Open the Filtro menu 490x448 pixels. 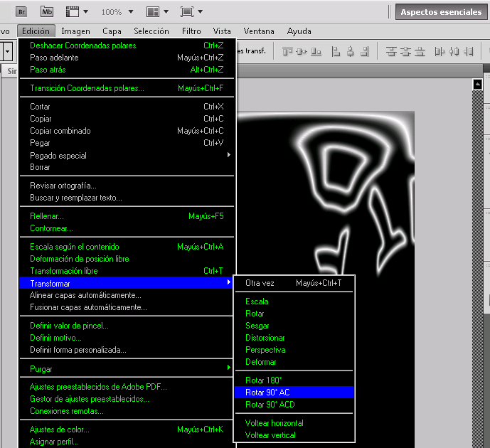click(x=191, y=31)
